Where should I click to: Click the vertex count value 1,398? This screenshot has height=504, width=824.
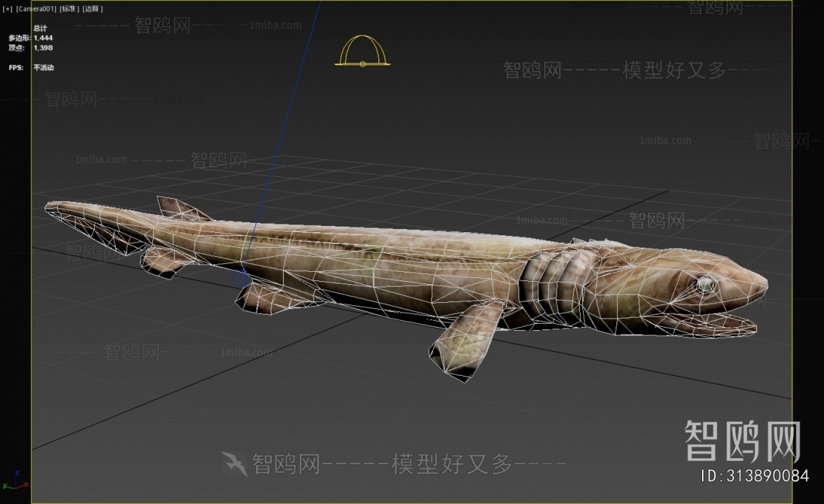pos(43,48)
